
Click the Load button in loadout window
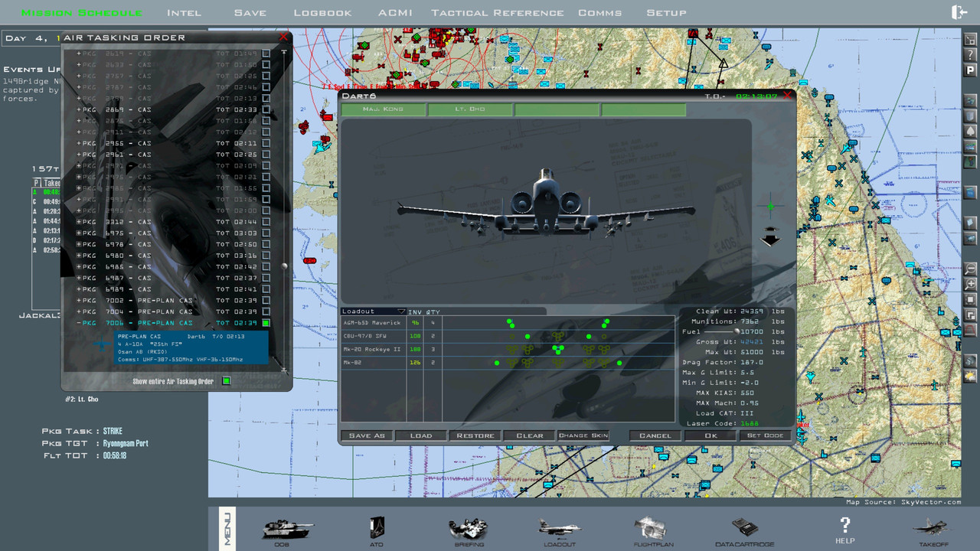pos(421,435)
